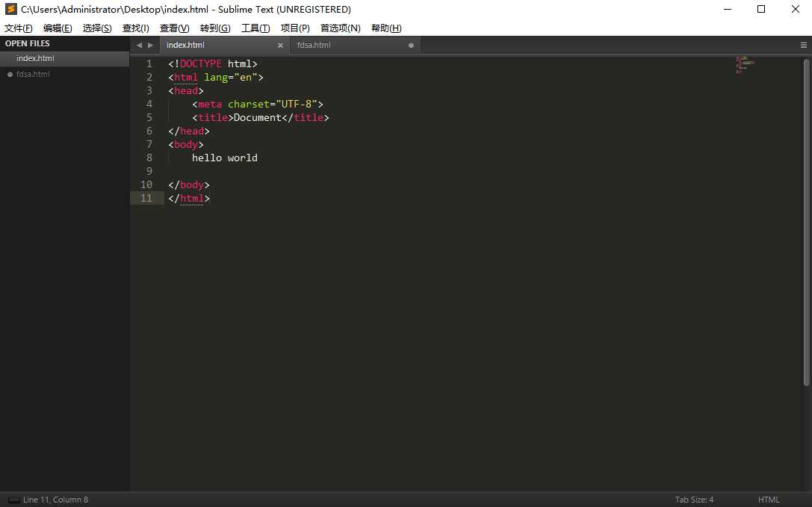Click lang attribute on line 2
Viewport: 812px width, 507px height.
pos(216,77)
